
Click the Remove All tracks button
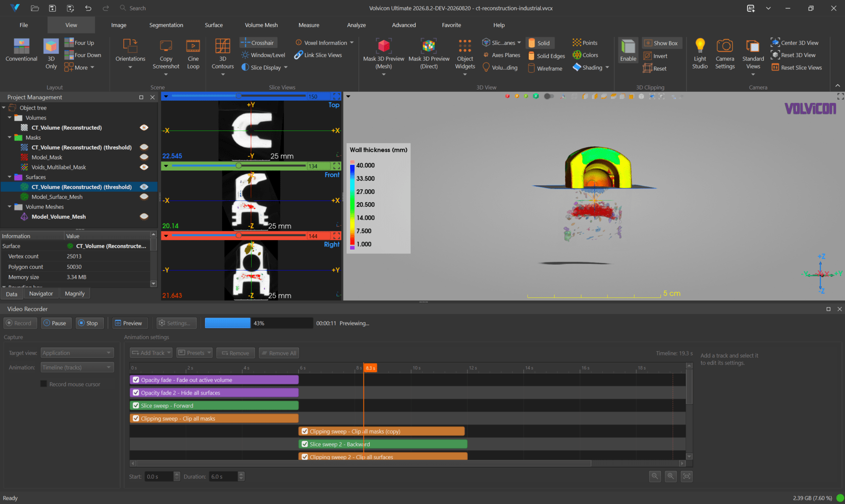[279, 353]
